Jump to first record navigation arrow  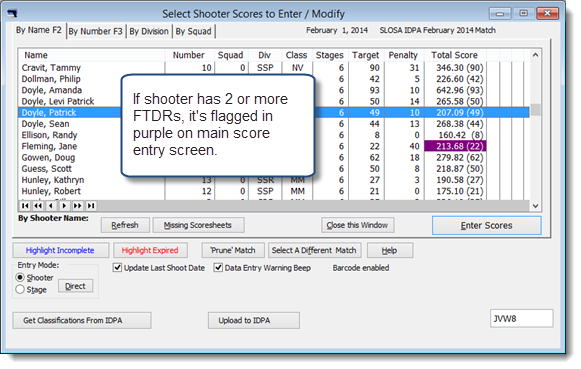(x=25, y=206)
